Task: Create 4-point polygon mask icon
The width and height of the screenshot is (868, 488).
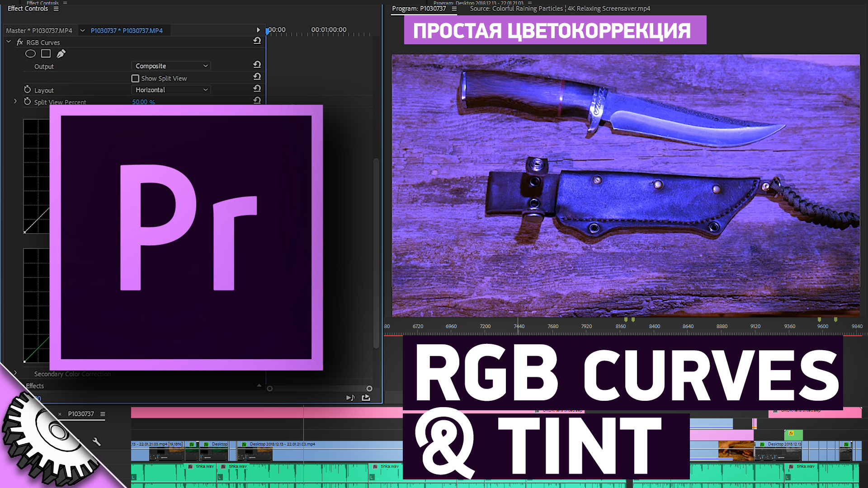Action: click(46, 54)
